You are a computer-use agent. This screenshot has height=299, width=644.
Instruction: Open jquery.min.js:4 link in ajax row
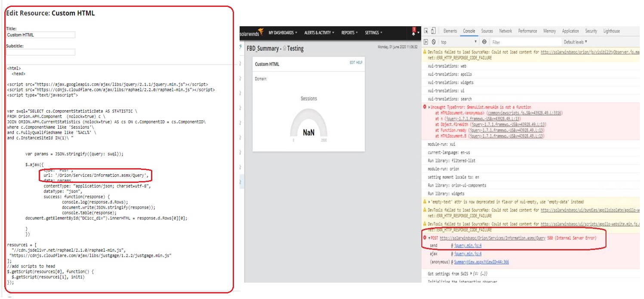(x=468, y=254)
